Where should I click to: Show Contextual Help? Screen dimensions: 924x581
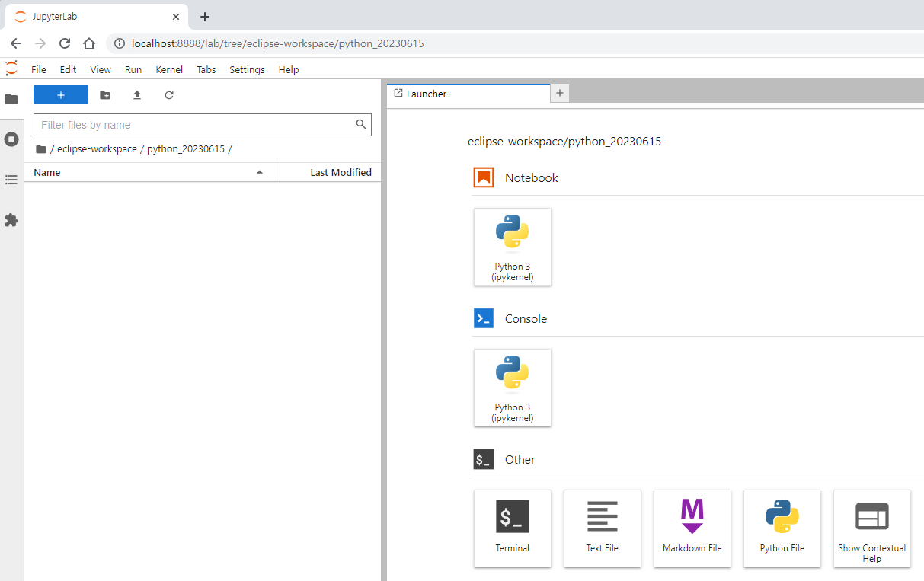point(872,529)
